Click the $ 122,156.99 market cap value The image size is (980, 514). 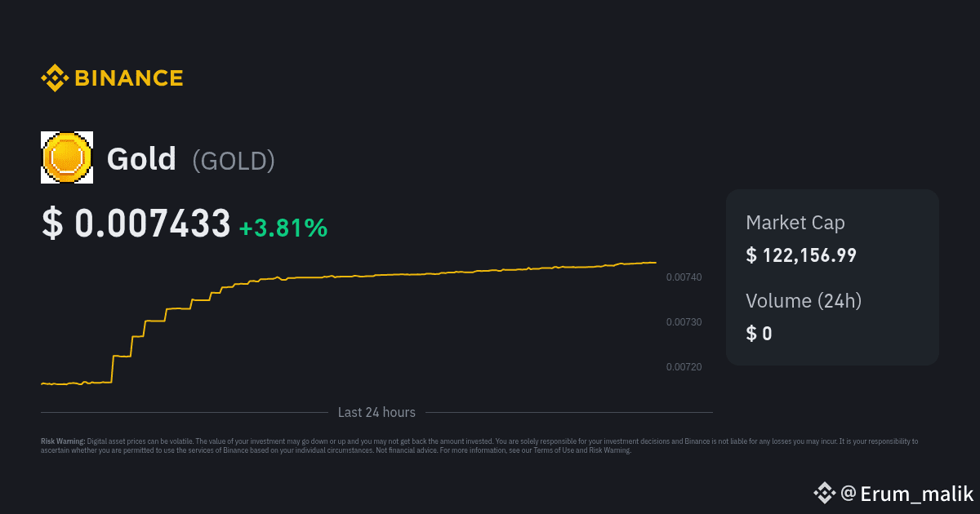801,255
